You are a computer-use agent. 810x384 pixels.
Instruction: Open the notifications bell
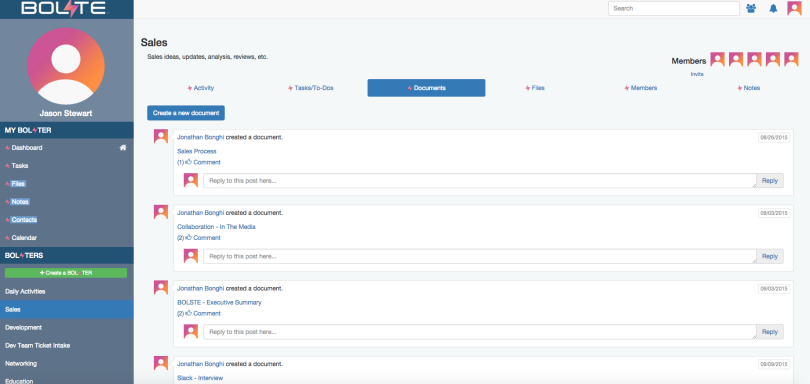tap(773, 8)
